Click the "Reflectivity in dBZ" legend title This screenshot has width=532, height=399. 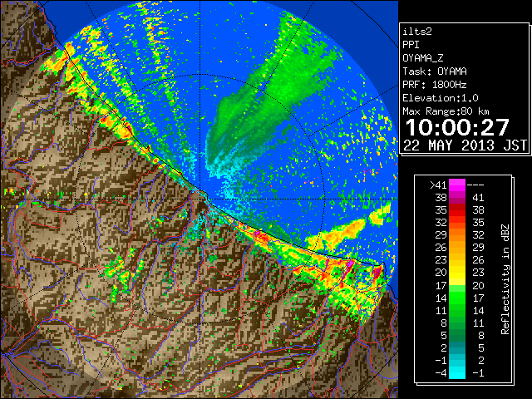(505, 279)
